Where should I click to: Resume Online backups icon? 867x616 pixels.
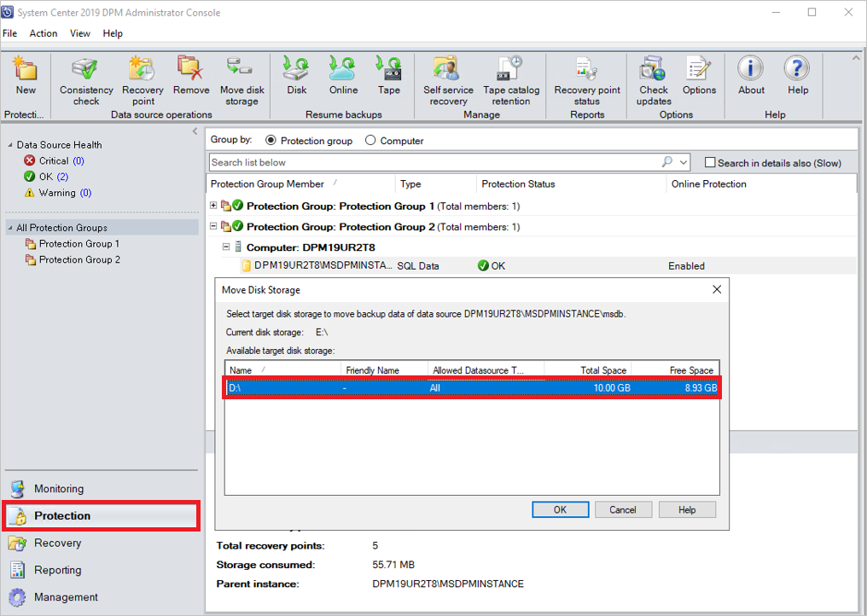click(x=343, y=68)
